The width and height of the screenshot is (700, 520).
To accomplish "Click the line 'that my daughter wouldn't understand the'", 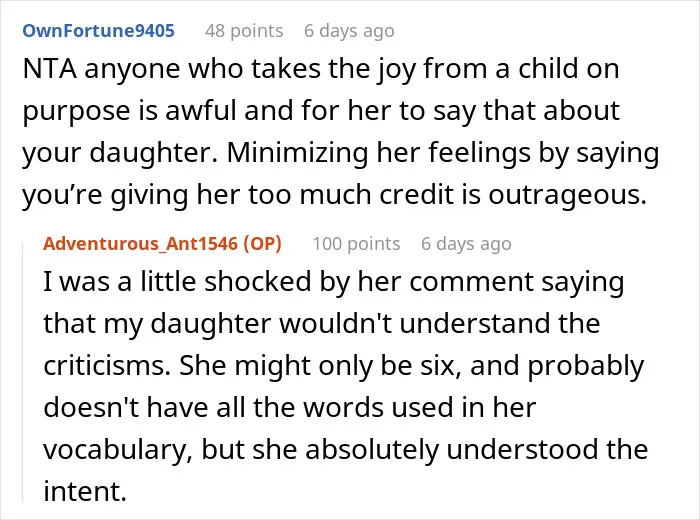I will click(x=321, y=324).
